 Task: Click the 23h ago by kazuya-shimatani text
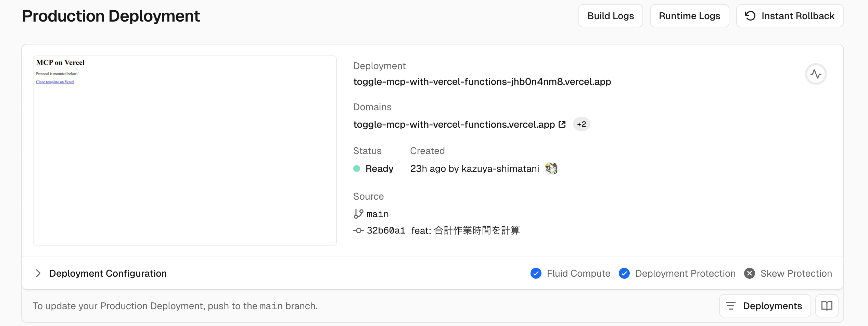pos(474,168)
